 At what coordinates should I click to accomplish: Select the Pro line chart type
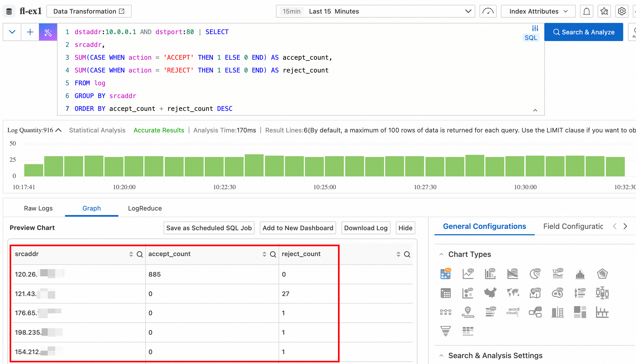click(x=468, y=274)
